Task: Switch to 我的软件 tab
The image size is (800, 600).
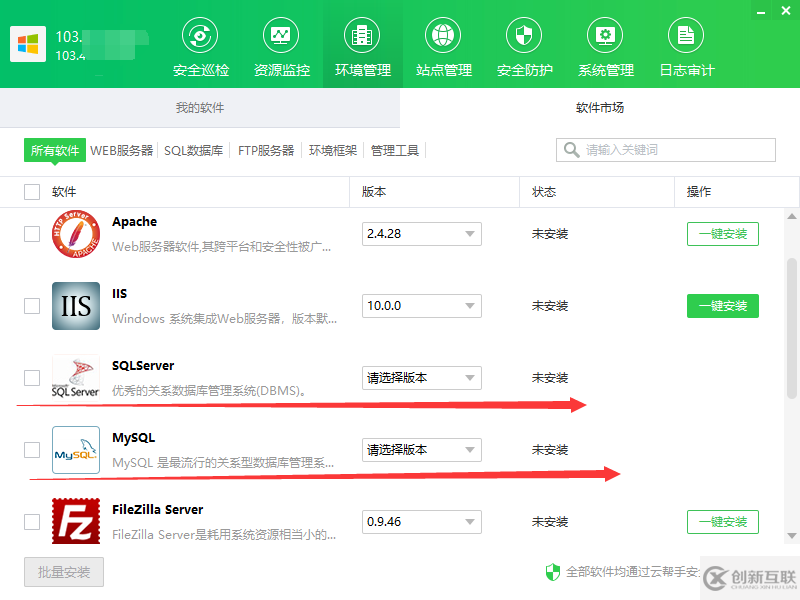Action: pos(200,108)
